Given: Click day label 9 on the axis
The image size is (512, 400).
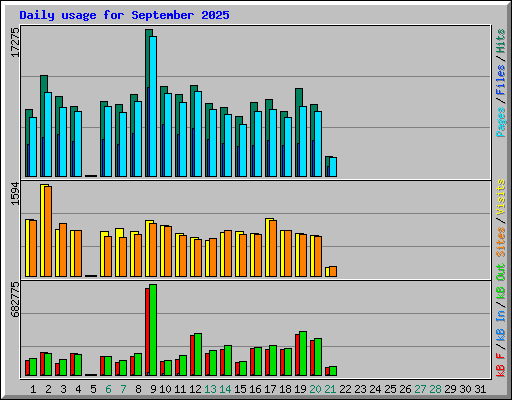Looking at the screenshot, I should point(153,389).
